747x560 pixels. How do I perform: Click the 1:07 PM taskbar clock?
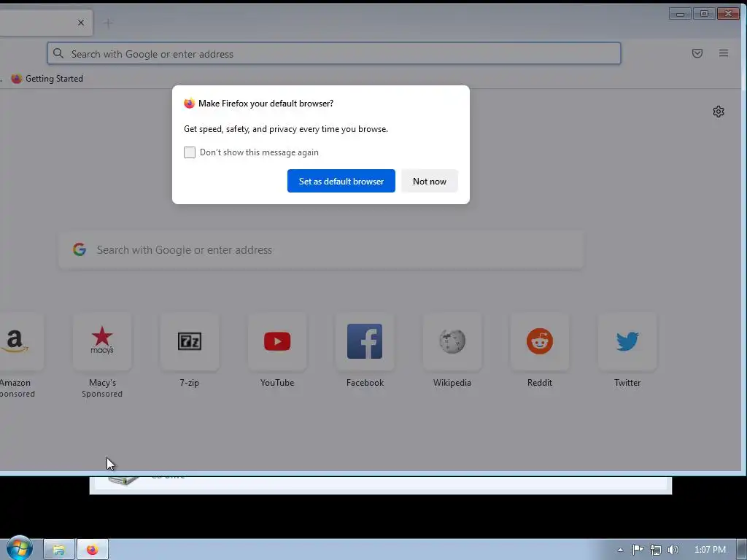click(710, 550)
